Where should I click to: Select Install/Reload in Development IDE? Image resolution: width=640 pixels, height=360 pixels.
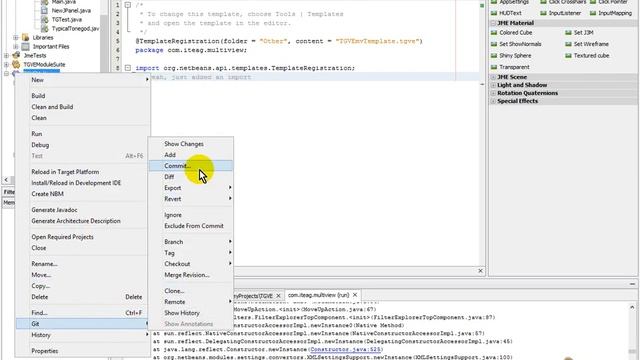click(x=83, y=183)
